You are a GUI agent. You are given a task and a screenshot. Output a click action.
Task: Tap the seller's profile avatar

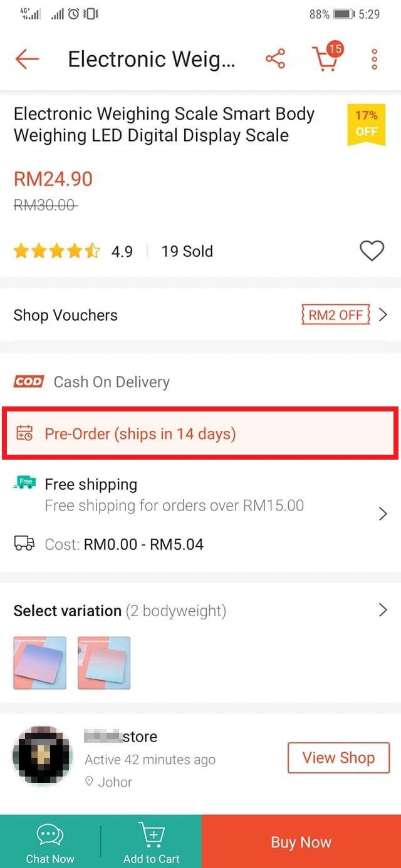43,757
